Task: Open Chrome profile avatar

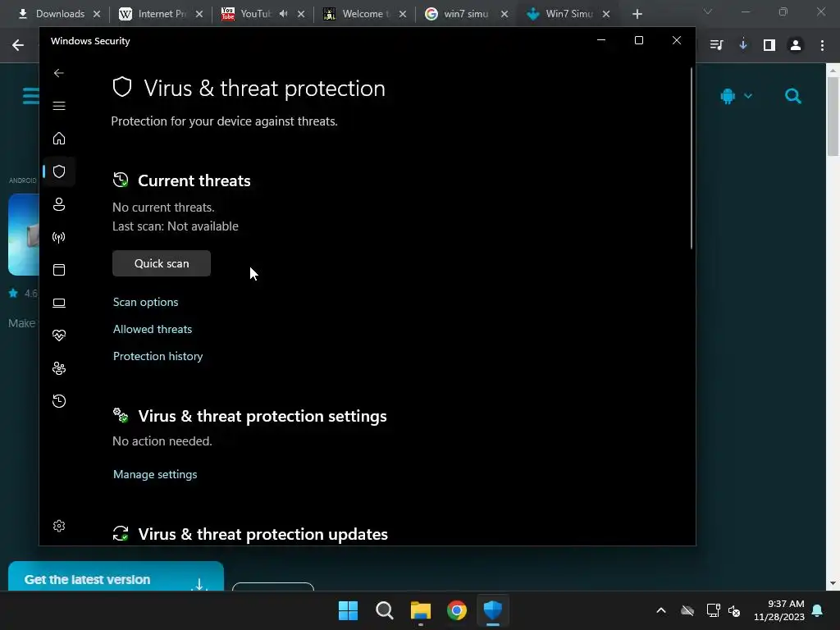Action: (x=796, y=45)
